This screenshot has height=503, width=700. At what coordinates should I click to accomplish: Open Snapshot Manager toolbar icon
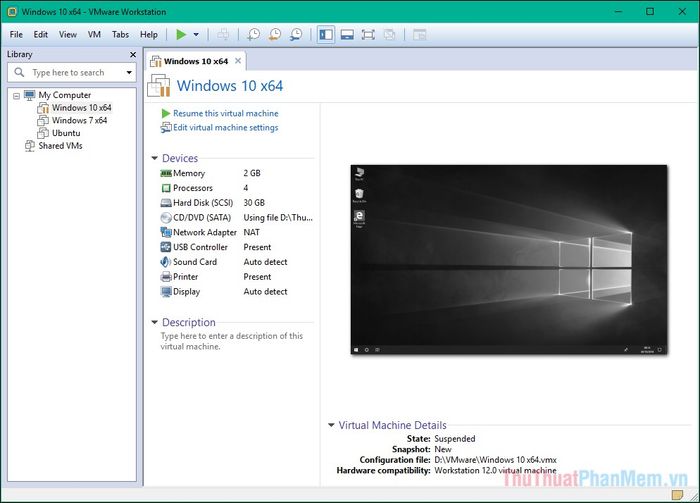296,34
